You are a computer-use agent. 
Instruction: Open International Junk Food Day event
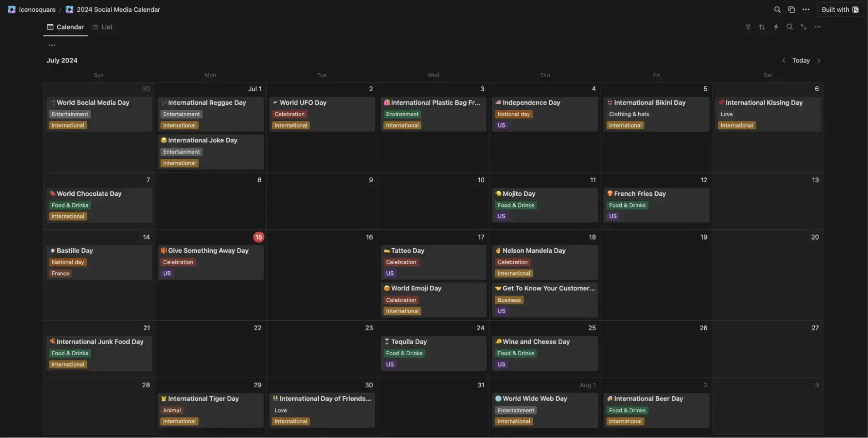click(x=99, y=353)
